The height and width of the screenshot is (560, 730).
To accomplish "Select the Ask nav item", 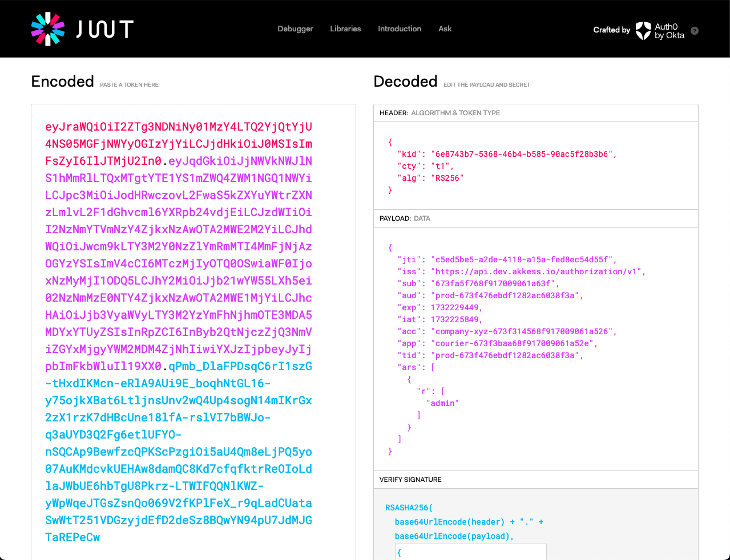I will click(445, 29).
